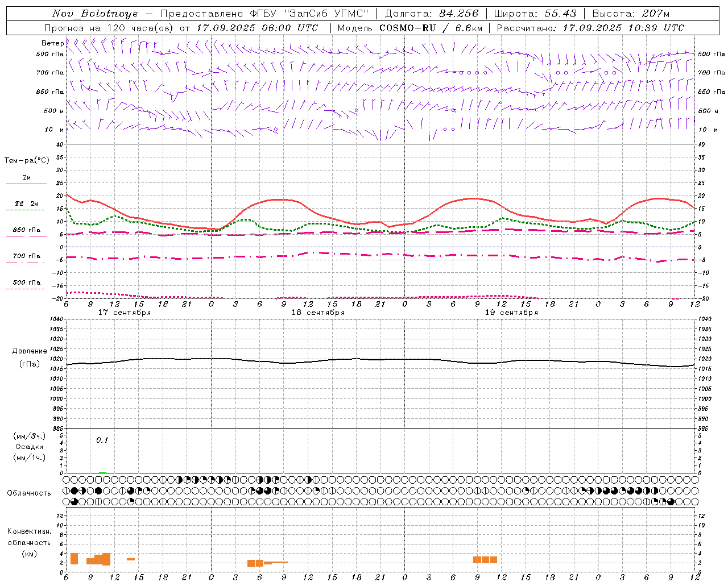The height and width of the screenshot is (582, 728).
Task: Click the computed timestamp 17.09.2025 10:39 UTC
Action: [623, 28]
